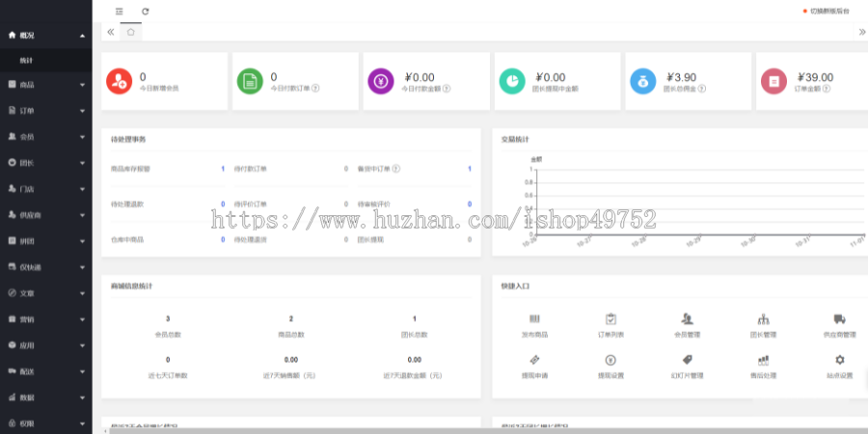Open 供应商管理 quick entry truck icon
The height and width of the screenshot is (434, 868).
pyautogui.click(x=840, y=319)
